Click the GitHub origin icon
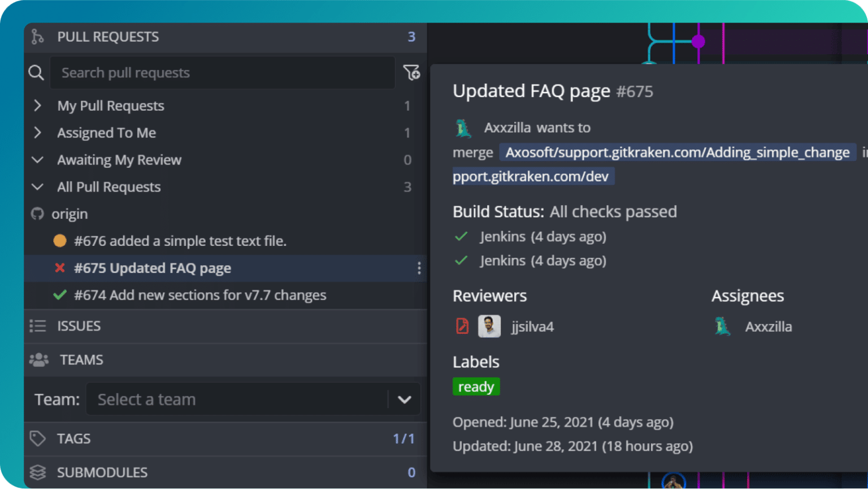Screen dimensions: 868x489 pos(37,214)
